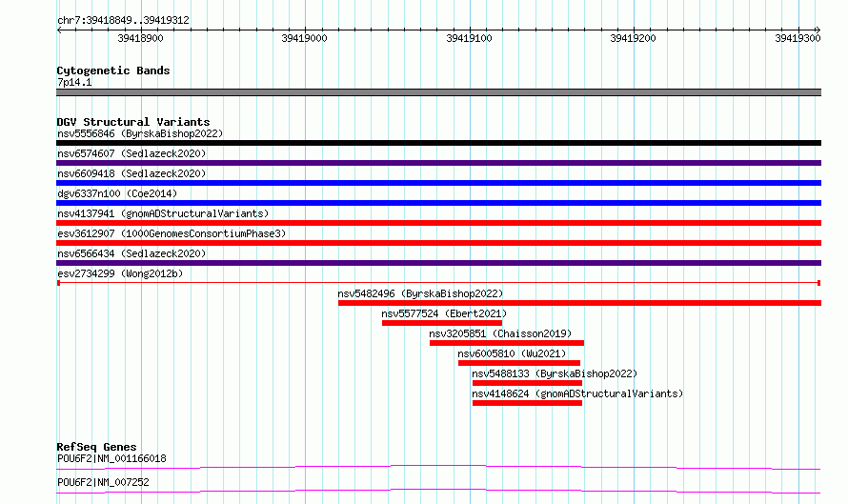Screen dimensions: 848x504
Task: Click the purple nsv6566434 Sedlazeck2020 bar
Action: 438,263
